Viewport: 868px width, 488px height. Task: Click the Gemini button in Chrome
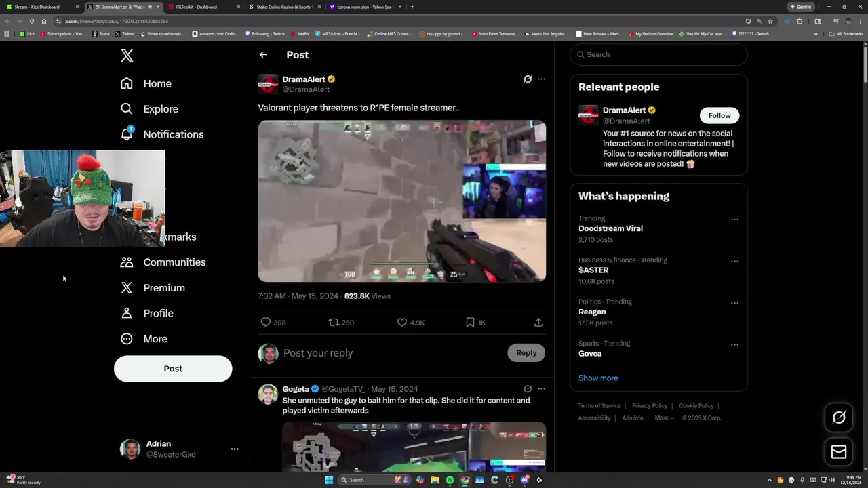point(800,7)
